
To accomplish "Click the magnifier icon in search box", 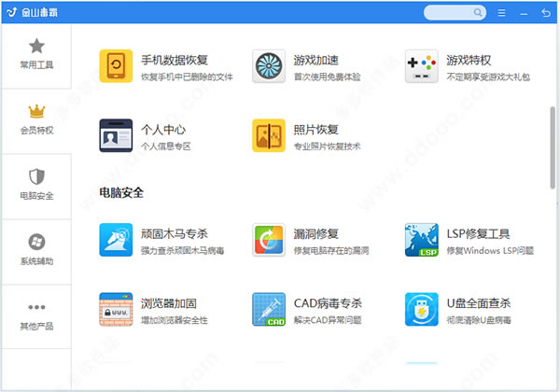I will [478, 12].
